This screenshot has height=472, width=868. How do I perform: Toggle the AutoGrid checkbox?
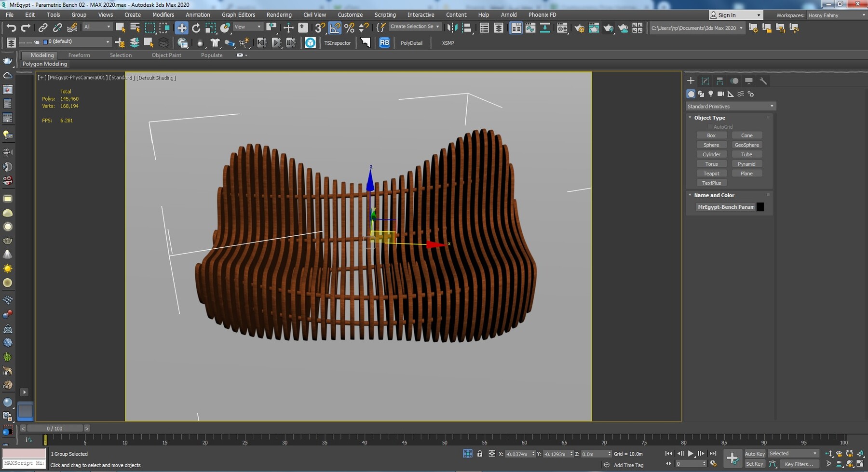tap(710, 127)
